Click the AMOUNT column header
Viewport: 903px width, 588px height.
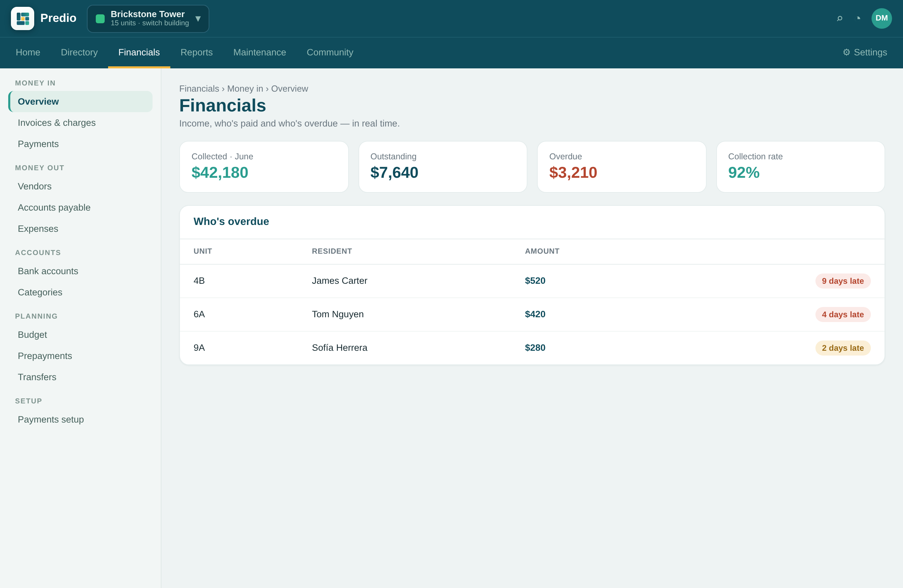tap(542, 251)
